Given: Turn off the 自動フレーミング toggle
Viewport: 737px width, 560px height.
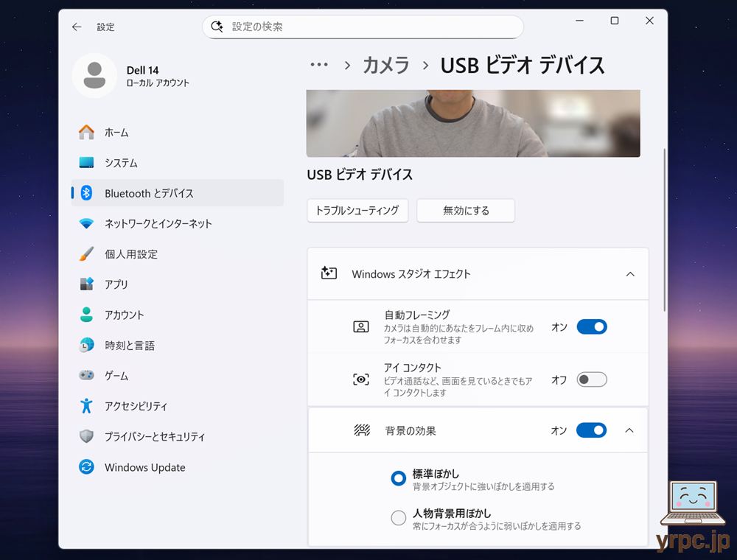Looking at the screenshot, I should point(591,326).
